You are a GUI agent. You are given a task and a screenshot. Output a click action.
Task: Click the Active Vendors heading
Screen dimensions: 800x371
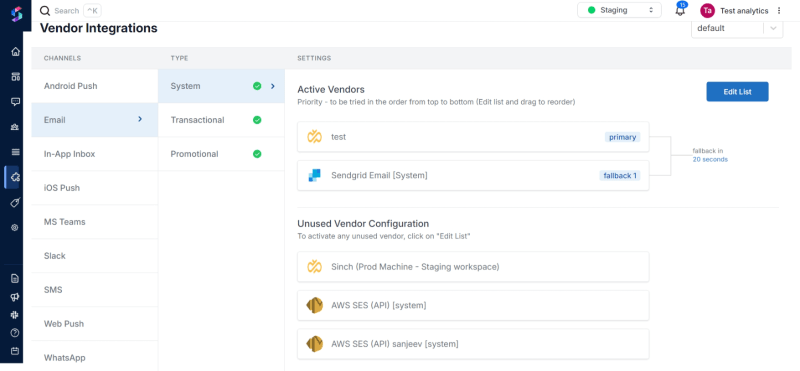tap(331, 90)
